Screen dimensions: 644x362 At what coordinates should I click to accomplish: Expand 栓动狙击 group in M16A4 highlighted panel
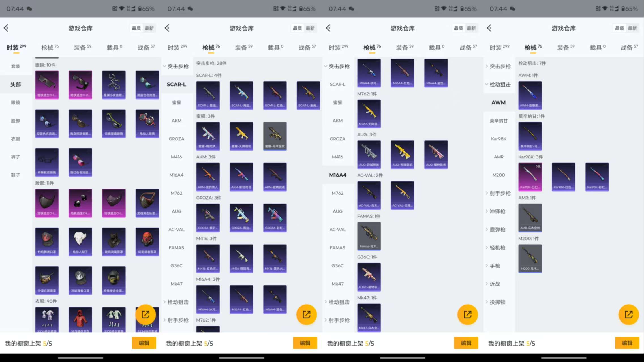click(x=337, y=302)
